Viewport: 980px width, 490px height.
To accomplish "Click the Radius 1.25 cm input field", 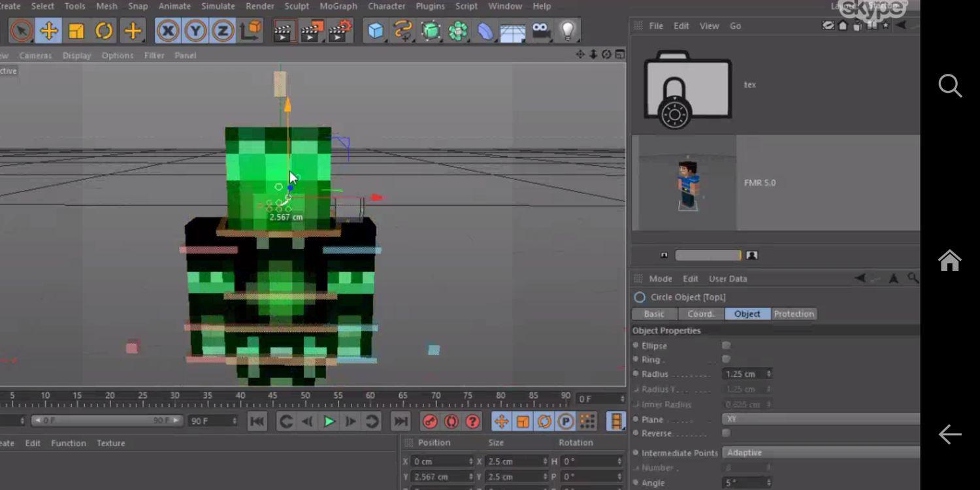I will 743,374.
